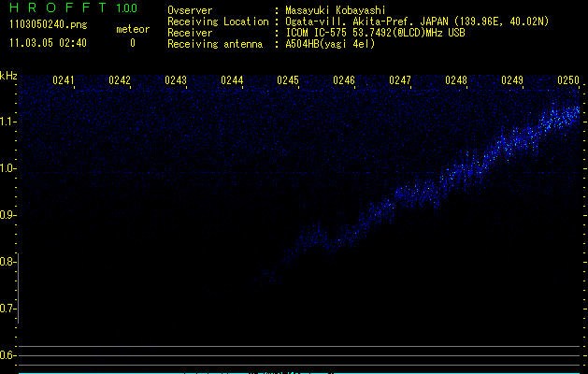Click the 0.7 frequency axis label
Screen dimensions: 588x374
(7, 309)
